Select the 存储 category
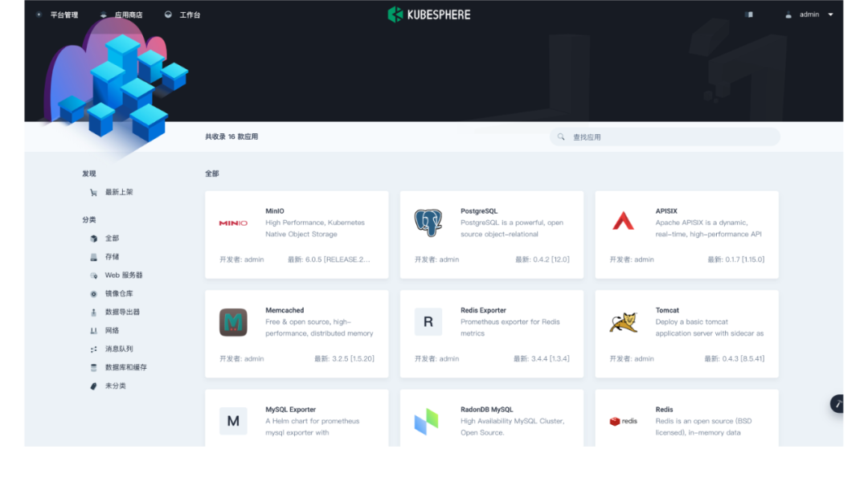The width and height of the screenshot is (868, 490). pyautogui.click(x=113, y=256)
